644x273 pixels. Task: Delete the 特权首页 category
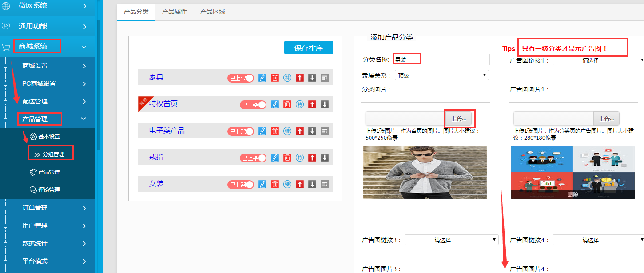click(287, 104)
